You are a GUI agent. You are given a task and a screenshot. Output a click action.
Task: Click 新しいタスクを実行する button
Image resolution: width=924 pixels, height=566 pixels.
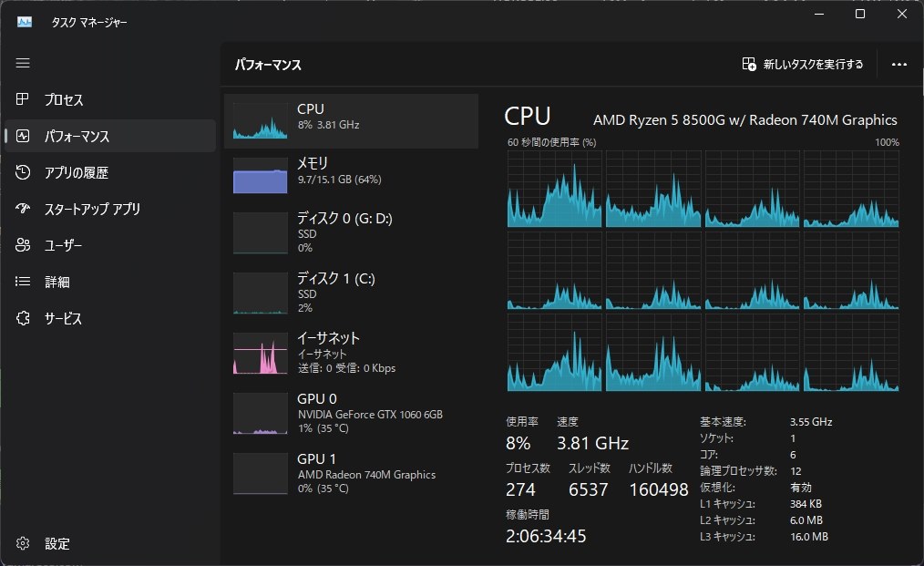(804, 65)
